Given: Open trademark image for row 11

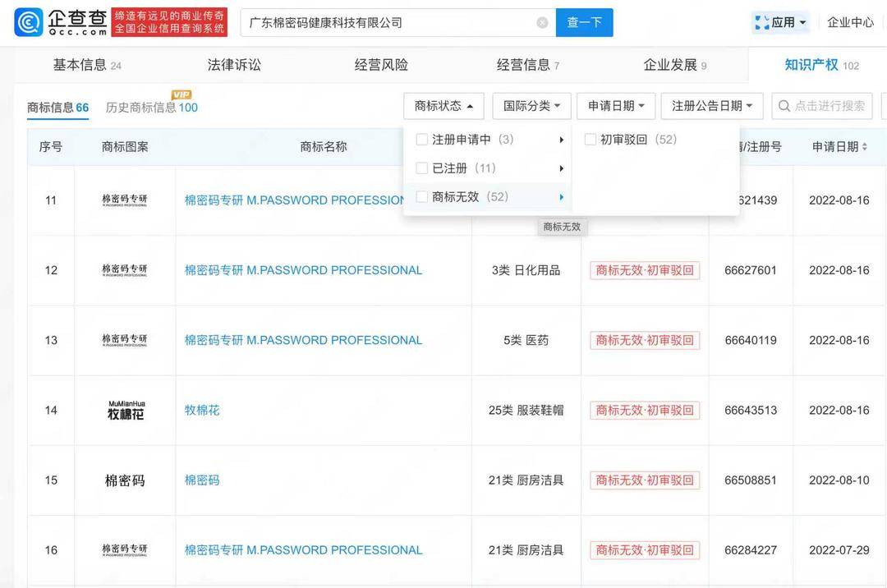Looking at the screenshot, I should (x=125, y=200).
